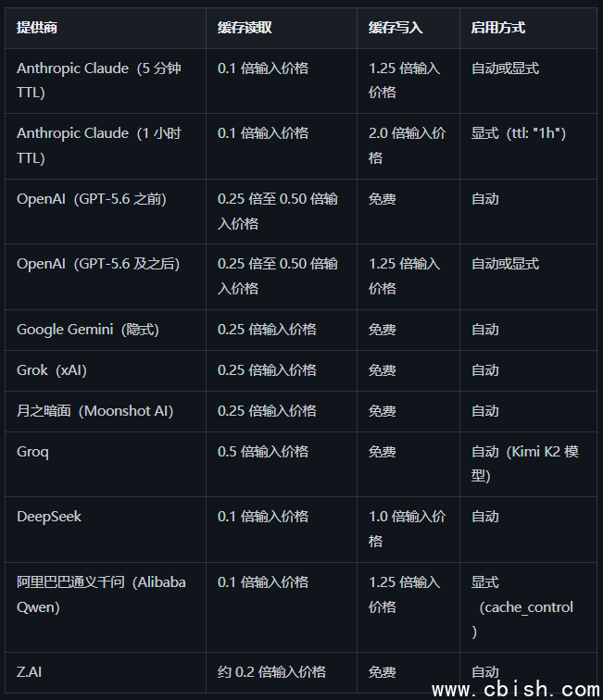Select the Anthropic Claude 5 分钟 TTL cell
The width and height of the screenshot is (603, 700).
click(x=105, y=81)
